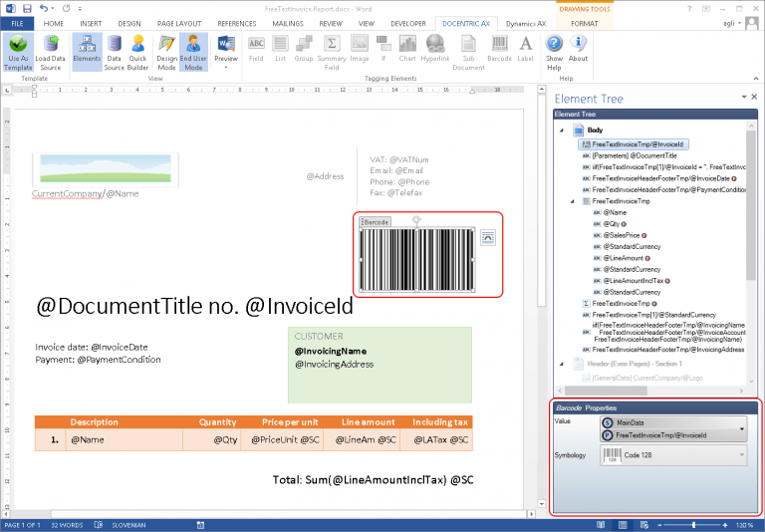The width and height of the screenshot is (765, 532).
Task: Open the FILE tab
Action: click(x=18, y=24)
